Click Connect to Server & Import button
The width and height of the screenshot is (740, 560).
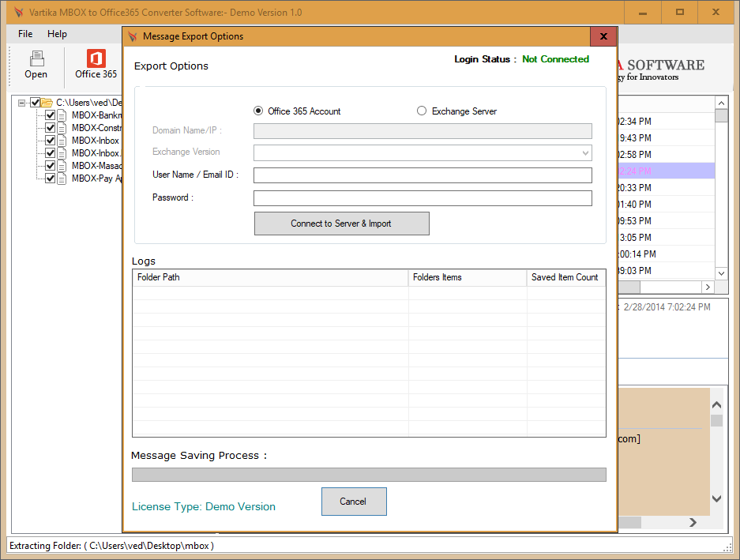342,224
